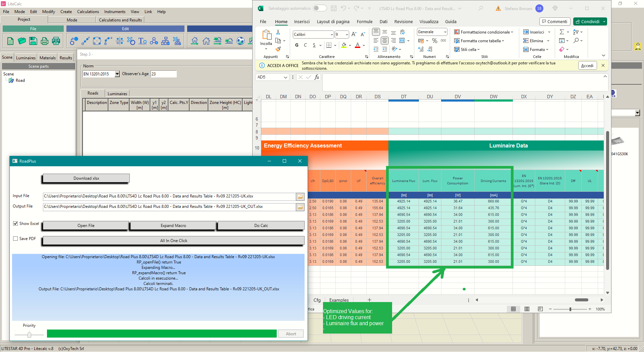Click Condividi share button

590,21
